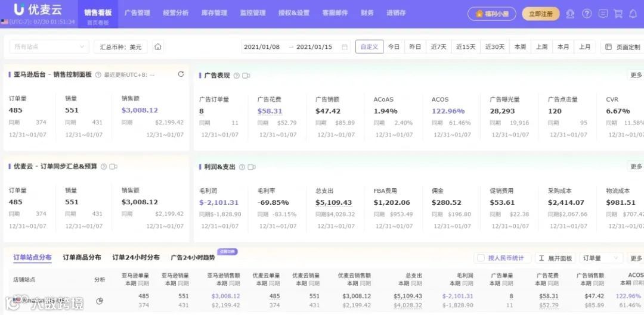This screenshot has height=315, width=644.
Task: Select the 今日 date range option
Action: pos(394,47)
